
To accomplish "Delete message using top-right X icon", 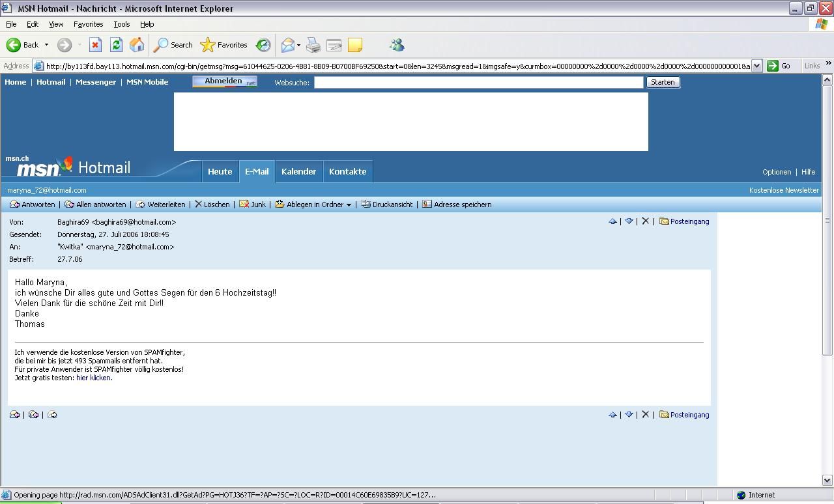I will (x=645, y=221).
